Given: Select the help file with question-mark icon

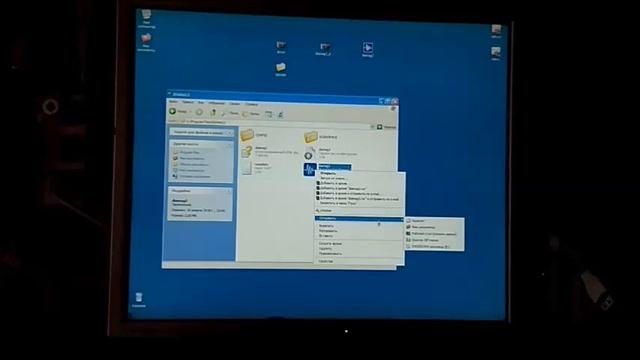Looking at the screenshot, I should click(247, 152).
